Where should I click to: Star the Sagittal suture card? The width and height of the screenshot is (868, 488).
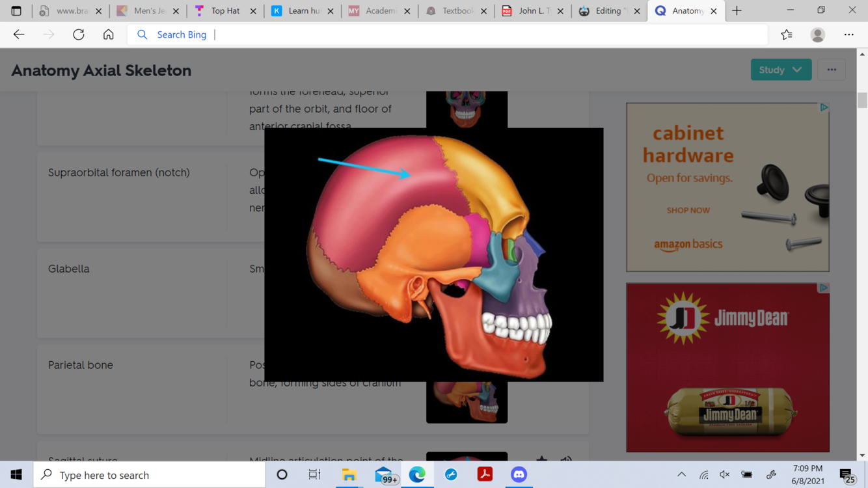(541, 459)
